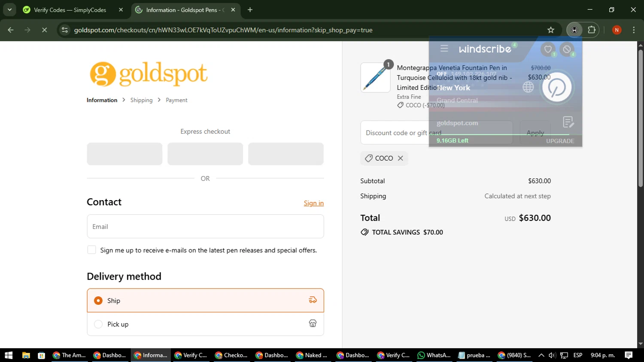Click the Sign in link
The height and width of the screenshot is (362, 644).
click(x=314, y=203)
